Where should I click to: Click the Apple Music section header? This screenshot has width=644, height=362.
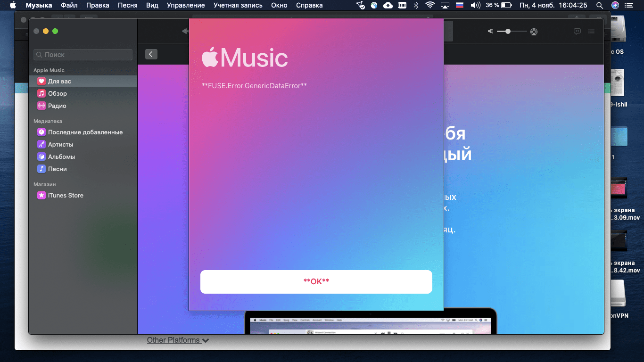coord(49,70)
